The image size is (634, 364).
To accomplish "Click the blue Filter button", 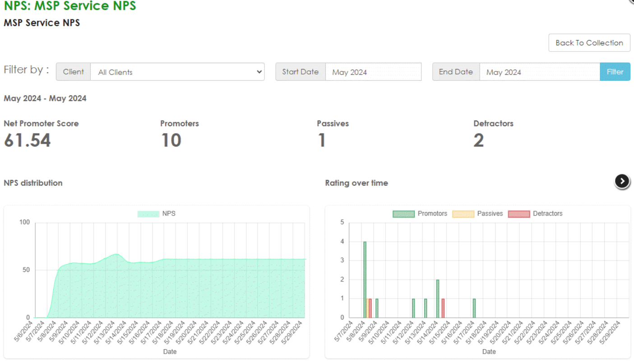I will pos(615,72).
